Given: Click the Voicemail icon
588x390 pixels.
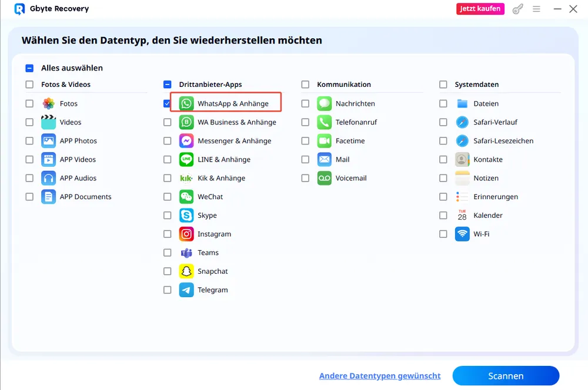Looking at the screenshot, I should coord(325,178).
